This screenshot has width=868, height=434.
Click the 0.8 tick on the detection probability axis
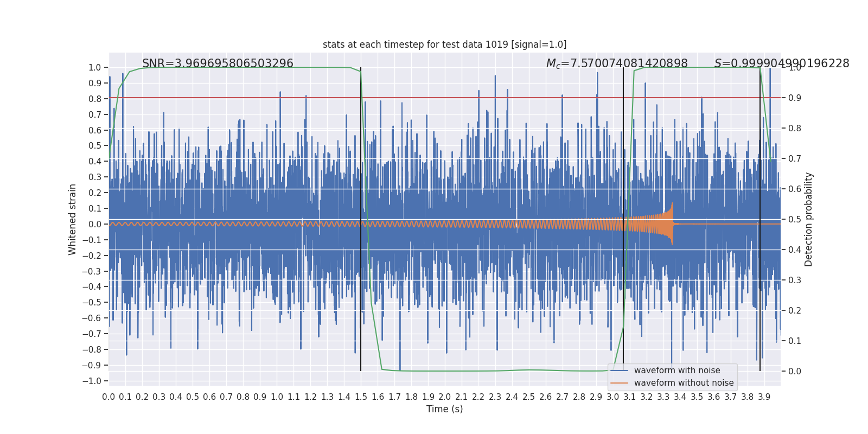point(795,128)
